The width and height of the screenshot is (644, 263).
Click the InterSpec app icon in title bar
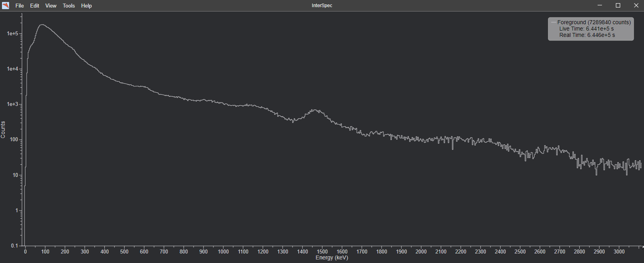pyautogui.click(x=6, y=6)
